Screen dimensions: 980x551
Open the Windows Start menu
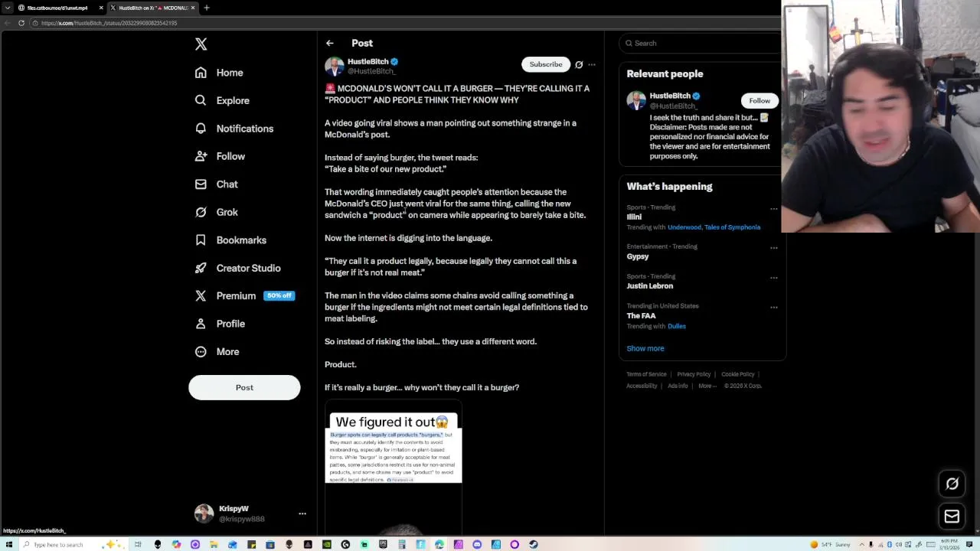coord(8,544)
